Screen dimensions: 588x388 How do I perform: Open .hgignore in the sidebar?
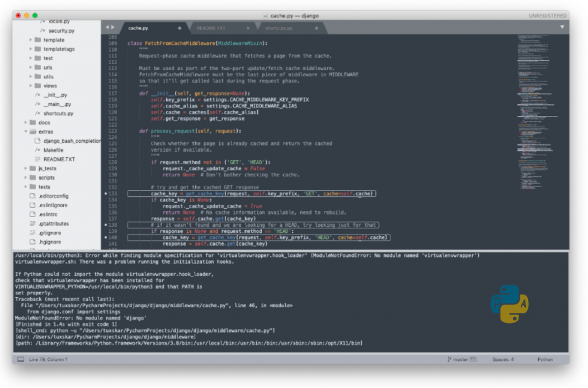(x=49, y=242)
